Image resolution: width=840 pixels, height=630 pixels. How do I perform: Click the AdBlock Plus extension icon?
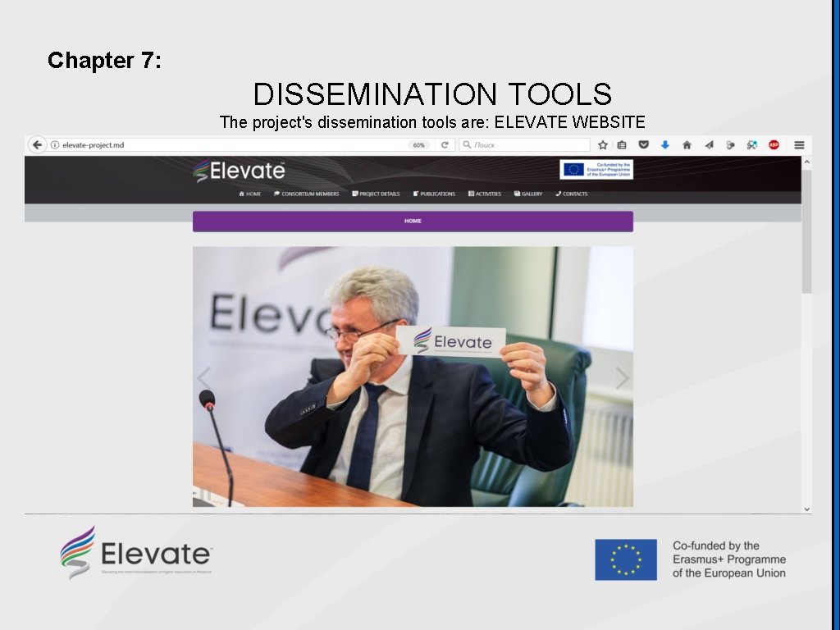[x=773, y=144]
